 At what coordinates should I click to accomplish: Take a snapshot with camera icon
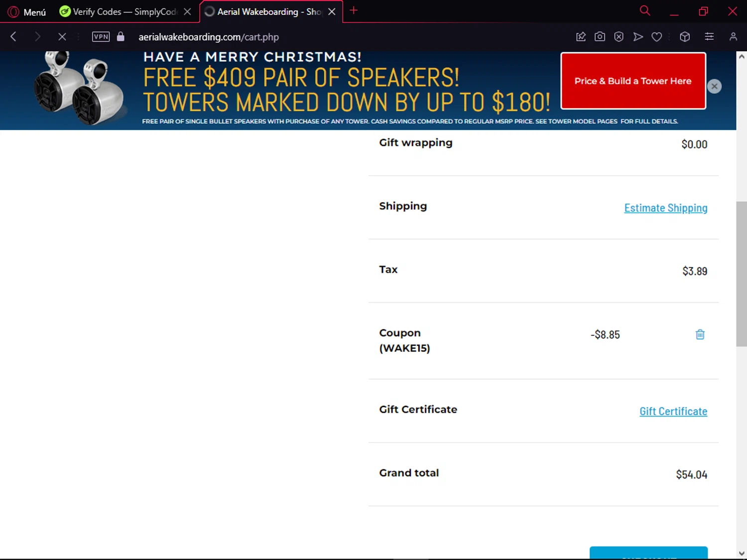click(x=600, y=36)
